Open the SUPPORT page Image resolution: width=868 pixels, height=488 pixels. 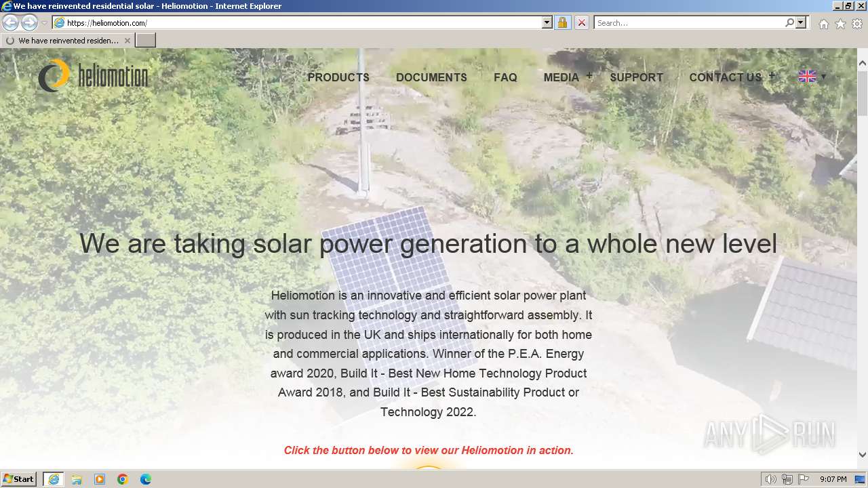[636, 77]
